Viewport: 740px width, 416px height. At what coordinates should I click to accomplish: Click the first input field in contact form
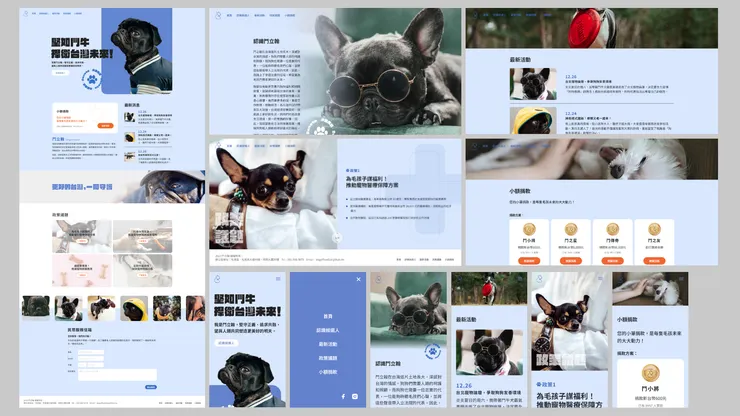tap(91, 352)
